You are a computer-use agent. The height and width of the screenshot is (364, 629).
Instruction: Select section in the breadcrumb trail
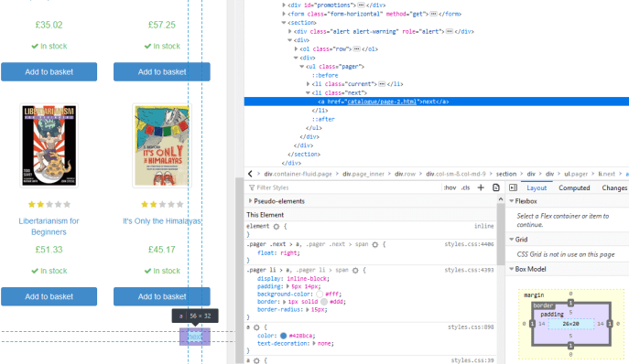click(506, 174)
